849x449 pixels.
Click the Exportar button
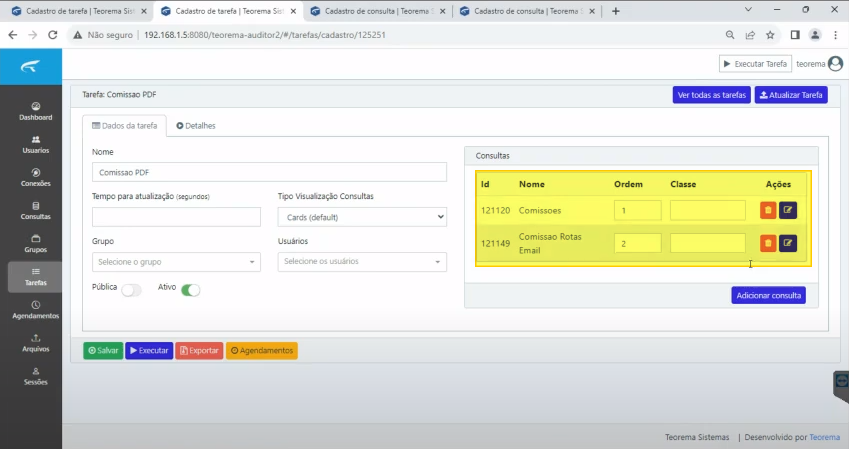point(199,350)
